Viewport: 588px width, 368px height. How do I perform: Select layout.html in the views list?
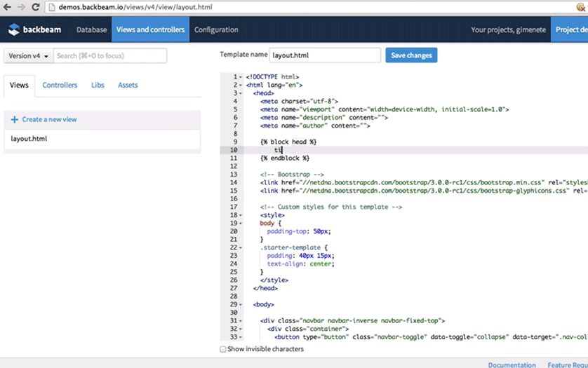point(102,139)
